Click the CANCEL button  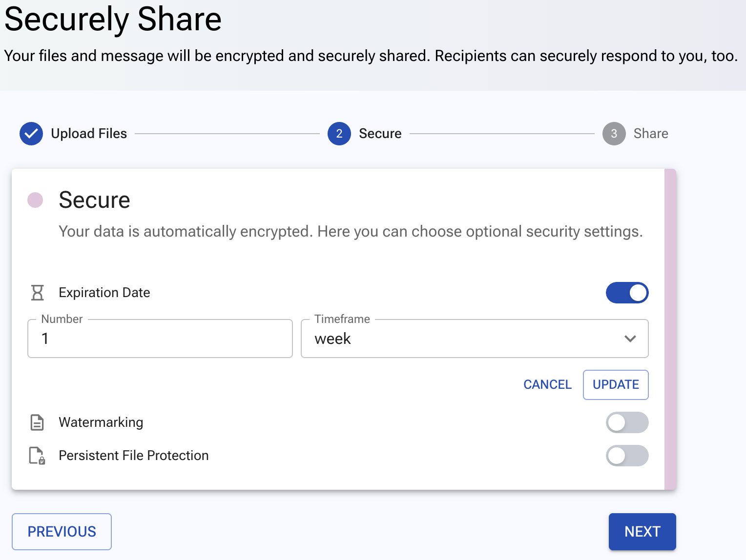click(x=547, y=385)
